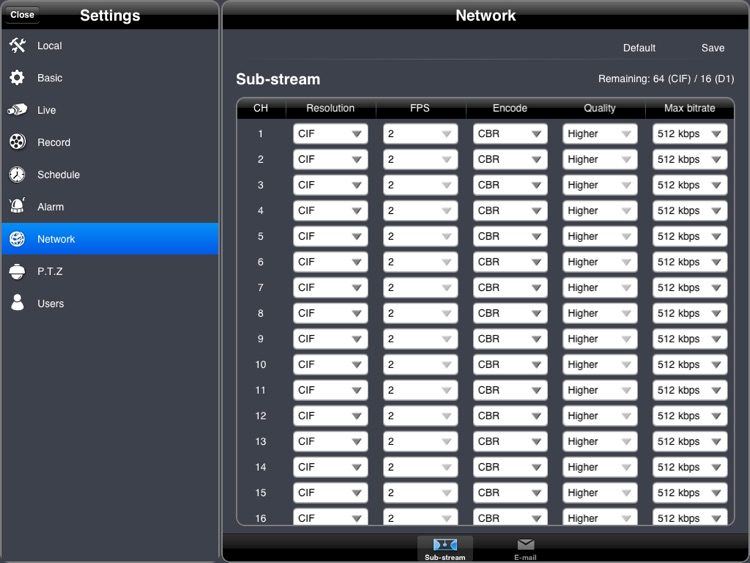The image size is (750, 563).
Task: Click the Remaining 64 (CIF) / 16 (D1) text
Action: click(x=666, y=79)
